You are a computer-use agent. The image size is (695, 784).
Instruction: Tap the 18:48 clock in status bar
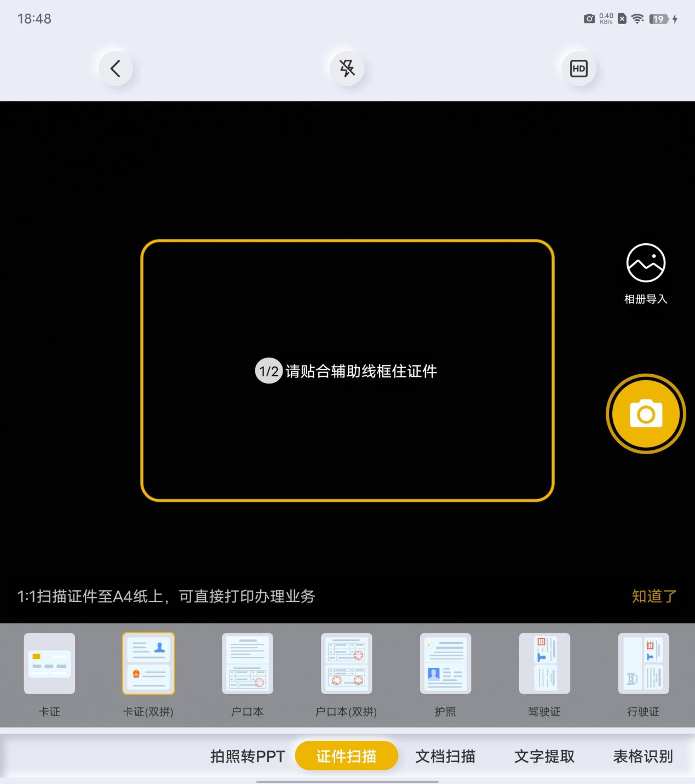(x=34, y=19)
